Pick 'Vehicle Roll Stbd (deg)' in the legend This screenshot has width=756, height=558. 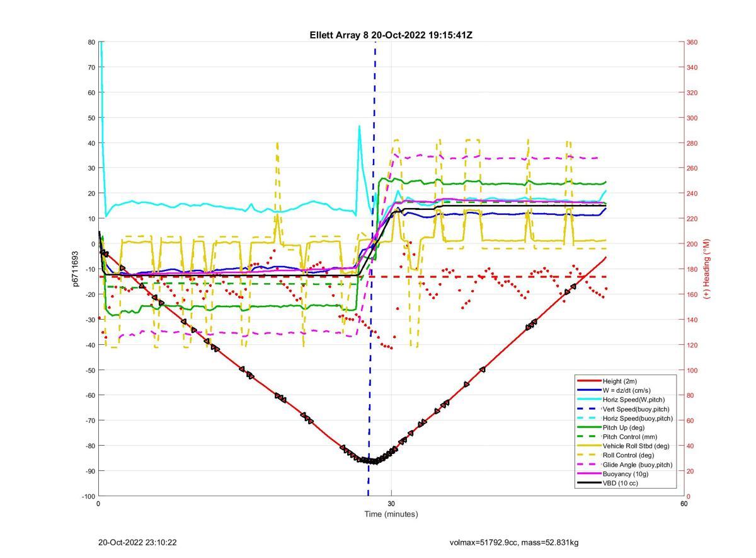[636, 446]
